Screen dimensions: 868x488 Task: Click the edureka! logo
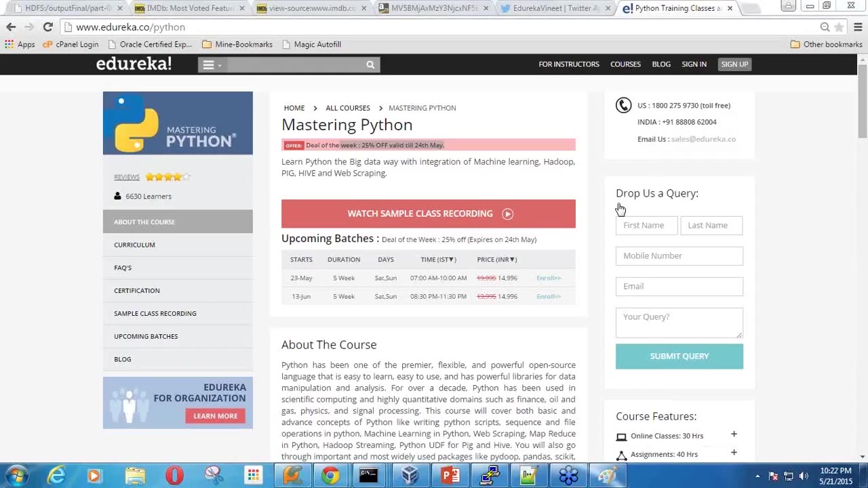[134, 64]
